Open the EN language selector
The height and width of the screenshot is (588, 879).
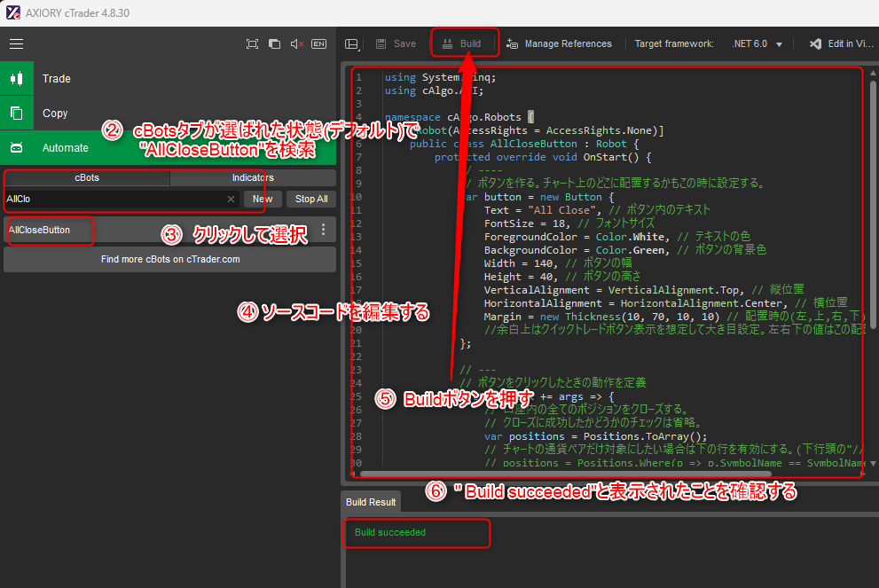pyautogui.click(x=319, y=43)
